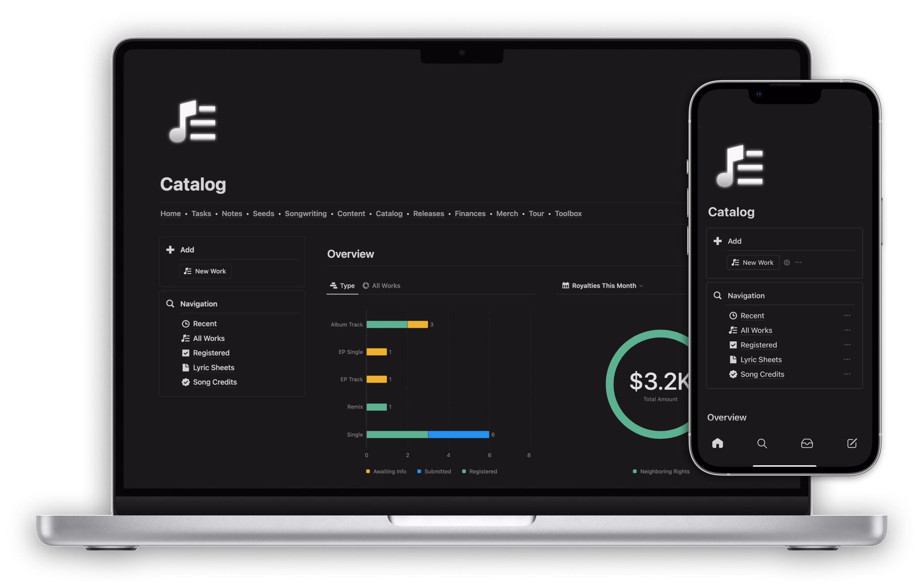Switch to the All Works chart tab
Viewport: 924px width, 587px height.
381,285
